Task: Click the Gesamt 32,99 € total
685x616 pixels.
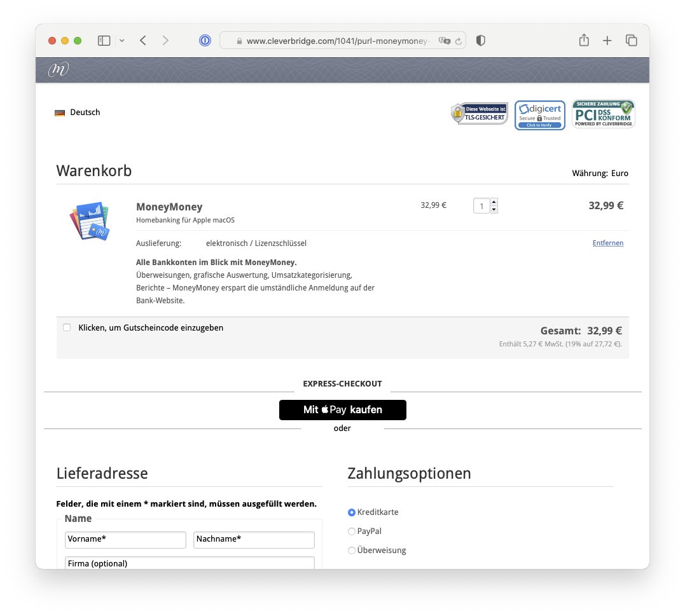Action: [x=581, y=331]
